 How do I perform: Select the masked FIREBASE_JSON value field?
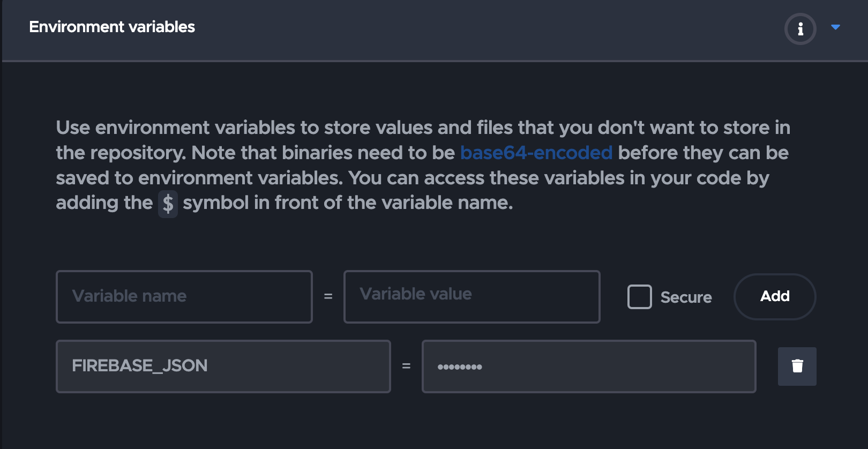click(x=589, y=366)
